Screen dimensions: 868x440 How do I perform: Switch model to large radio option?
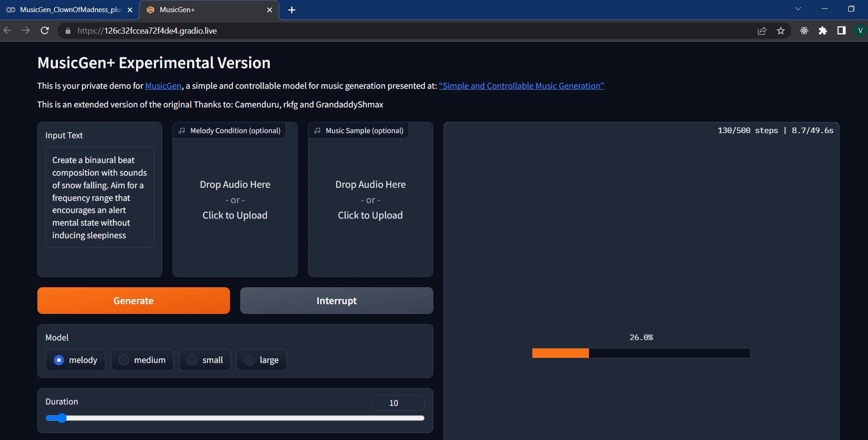(x=261, y=360)
